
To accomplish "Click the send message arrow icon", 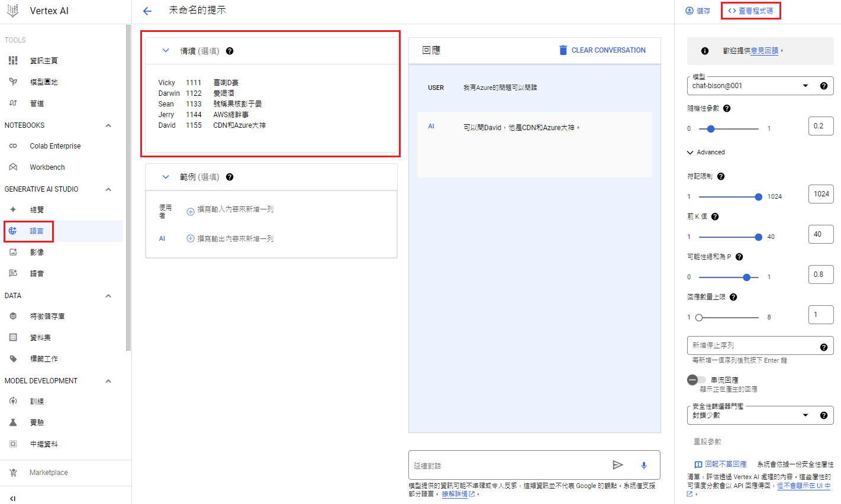I will click(618, 465).
